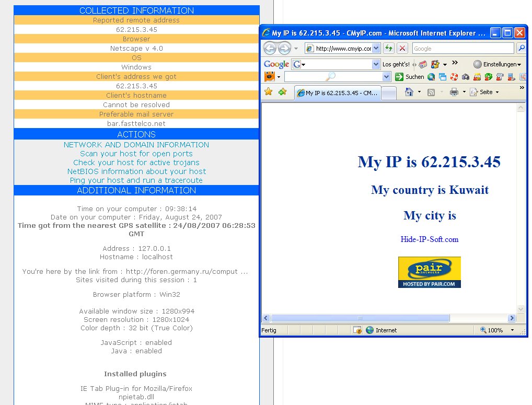Viewport: 532px width, 405px height.
Task: Select the 'My IP is 62.215.3.45' tab
Action: coord(337,92)
